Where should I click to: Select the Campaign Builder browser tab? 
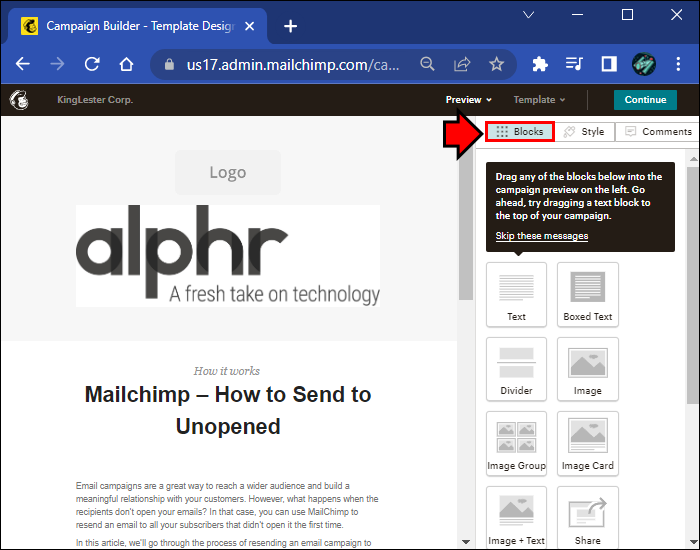(138, 26)
